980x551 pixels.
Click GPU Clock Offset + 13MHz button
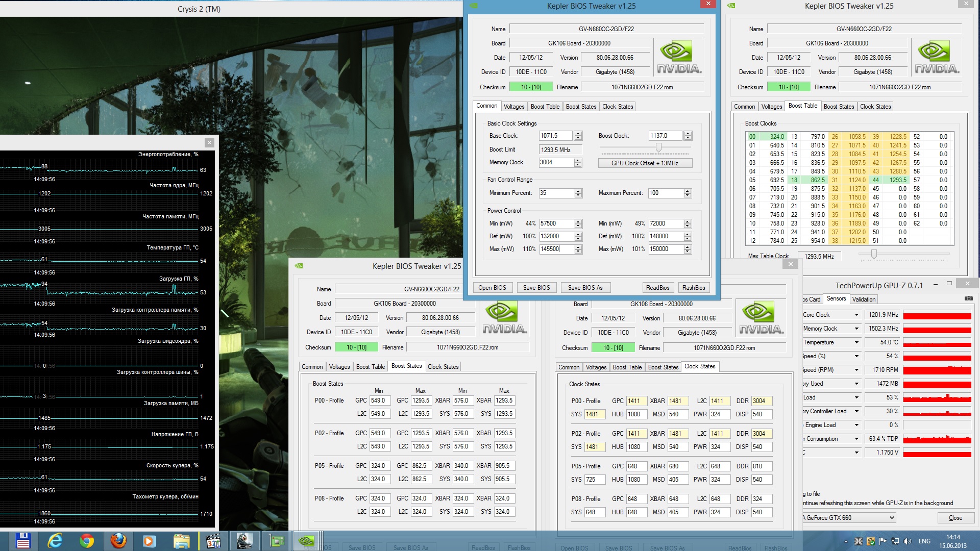click(645, 163)
